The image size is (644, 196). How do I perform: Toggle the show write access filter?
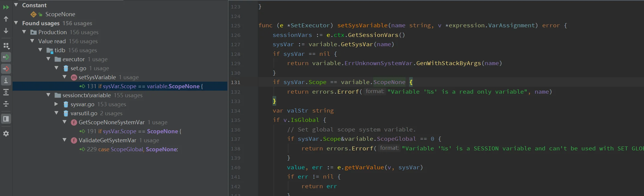[x=6, y=69]
